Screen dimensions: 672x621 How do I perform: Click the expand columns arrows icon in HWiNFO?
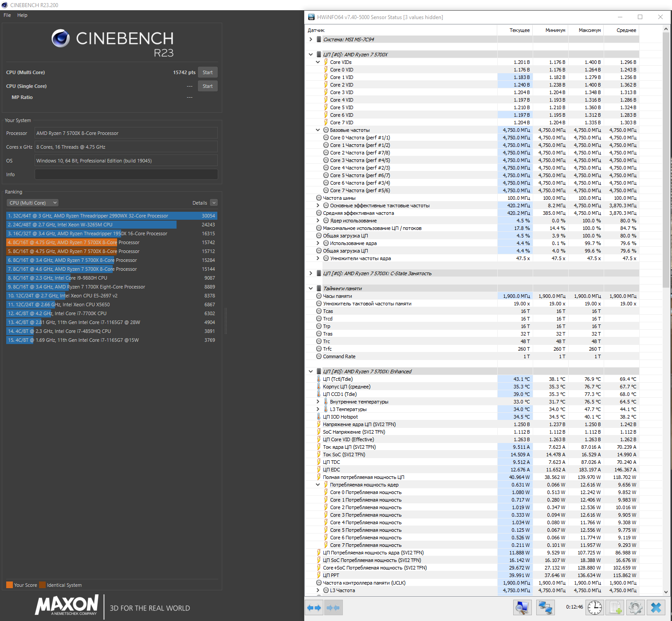coord(314,608)
